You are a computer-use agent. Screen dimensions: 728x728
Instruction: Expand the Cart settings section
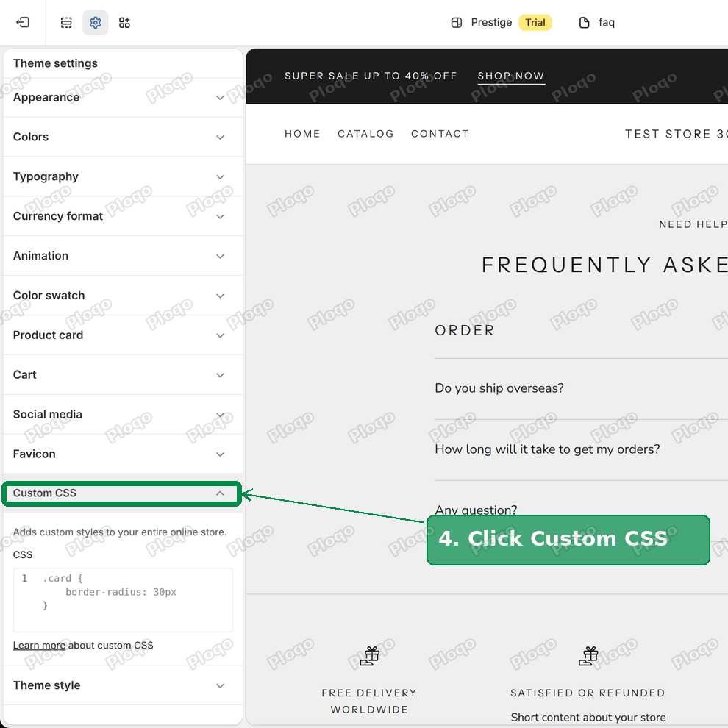click(x=123, y=375)
